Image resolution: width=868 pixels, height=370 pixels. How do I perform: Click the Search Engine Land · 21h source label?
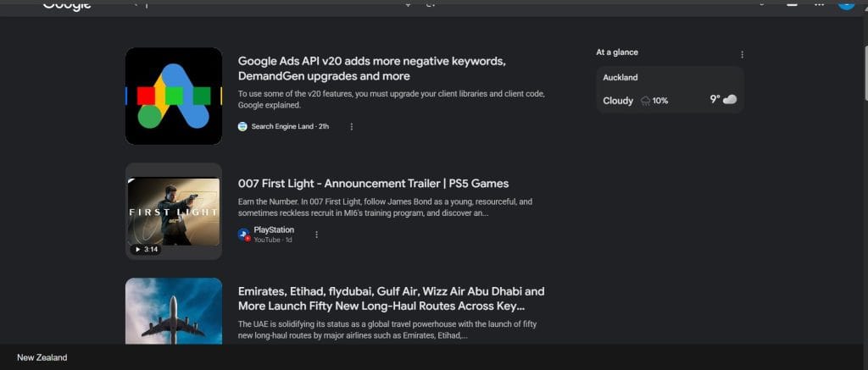click(290, 127)
